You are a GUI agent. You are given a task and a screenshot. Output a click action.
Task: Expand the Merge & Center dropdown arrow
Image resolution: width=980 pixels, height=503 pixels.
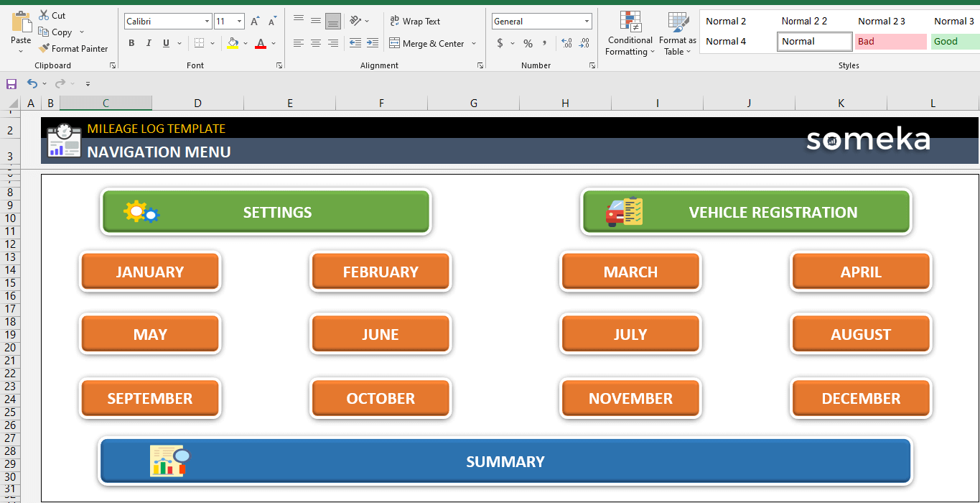pyautogui.click(x=474, y=44)
